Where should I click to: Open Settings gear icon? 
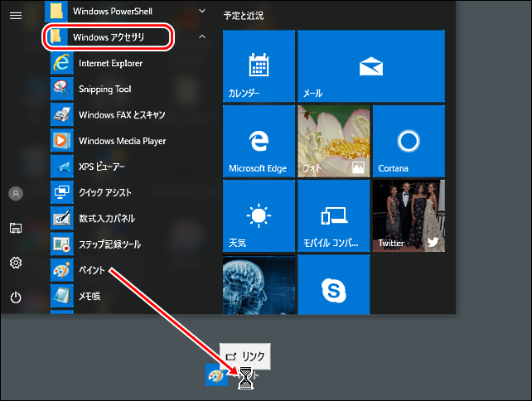tap(16, 263)
